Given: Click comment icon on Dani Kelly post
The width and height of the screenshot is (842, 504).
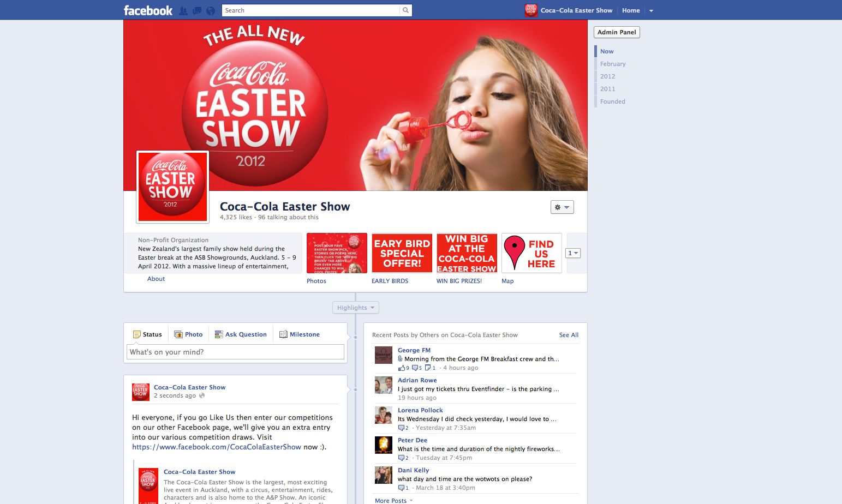Looking at the screenshot, I should (x=401, y=488).
